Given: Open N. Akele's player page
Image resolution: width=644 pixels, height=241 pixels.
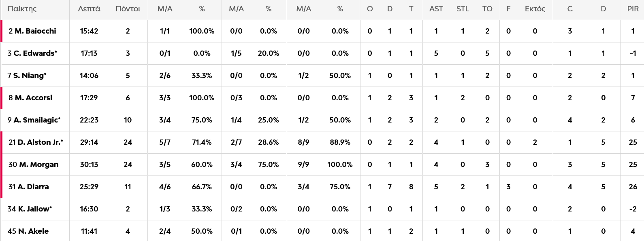Looking at the screenshot, I should click(33, 231).
